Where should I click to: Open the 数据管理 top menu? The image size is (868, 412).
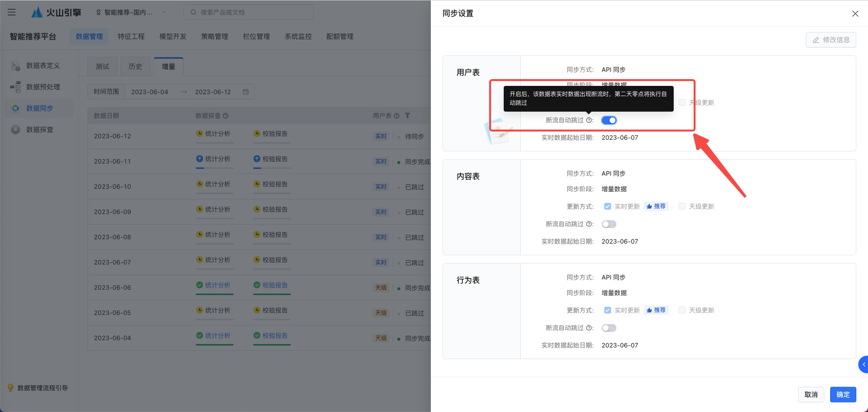pos(89,36)
